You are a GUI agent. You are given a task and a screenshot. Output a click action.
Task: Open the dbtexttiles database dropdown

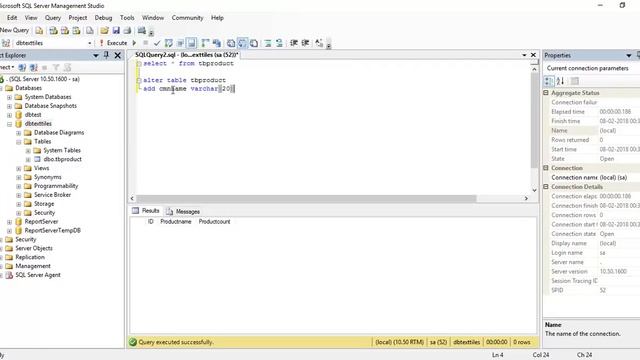point(89,43)
